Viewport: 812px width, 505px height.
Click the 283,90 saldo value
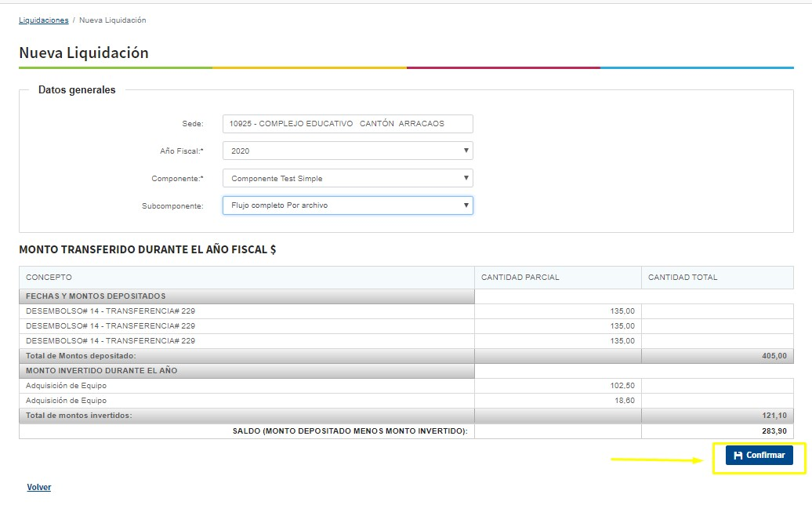click(x=774, y=431)
